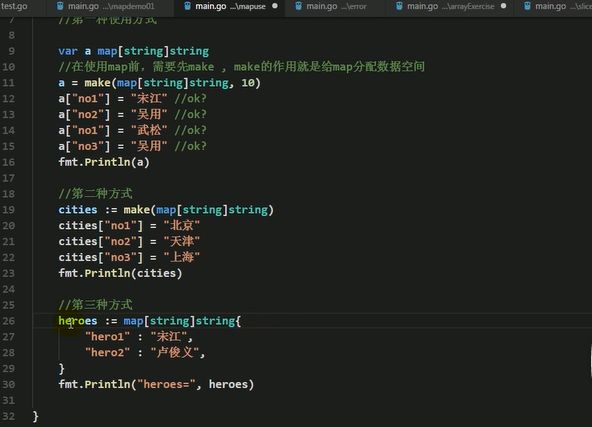
Task: Click the cities["no2"] 天津 line
Action: coord(129,241)
